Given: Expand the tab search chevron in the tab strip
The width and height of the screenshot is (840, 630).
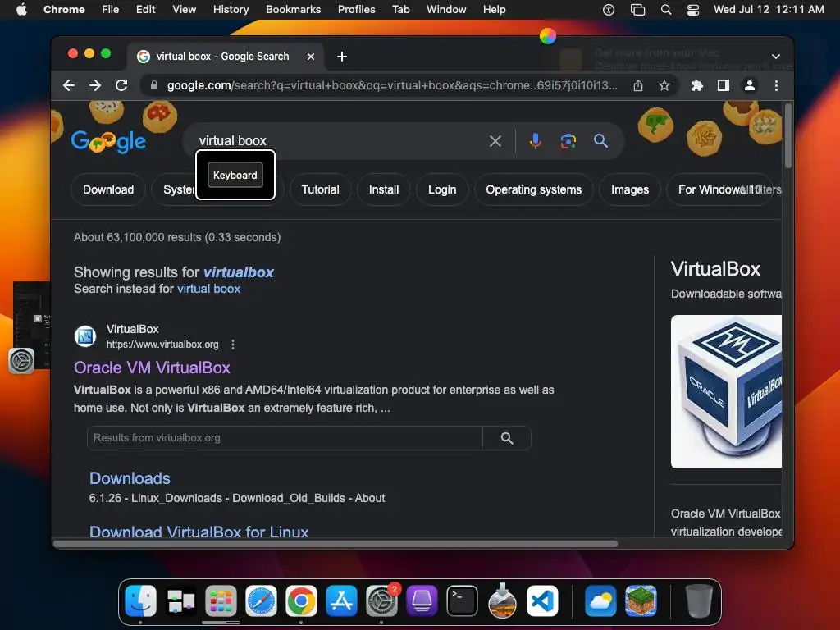Looking at the screenshot, I should 776,57.
